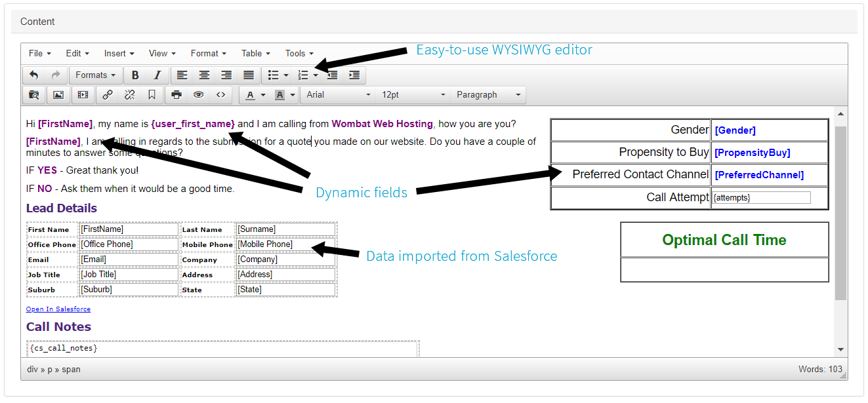The height and width of the screenshot is (403, 868).
Task: Justify the text
Action: coord(249,75)
